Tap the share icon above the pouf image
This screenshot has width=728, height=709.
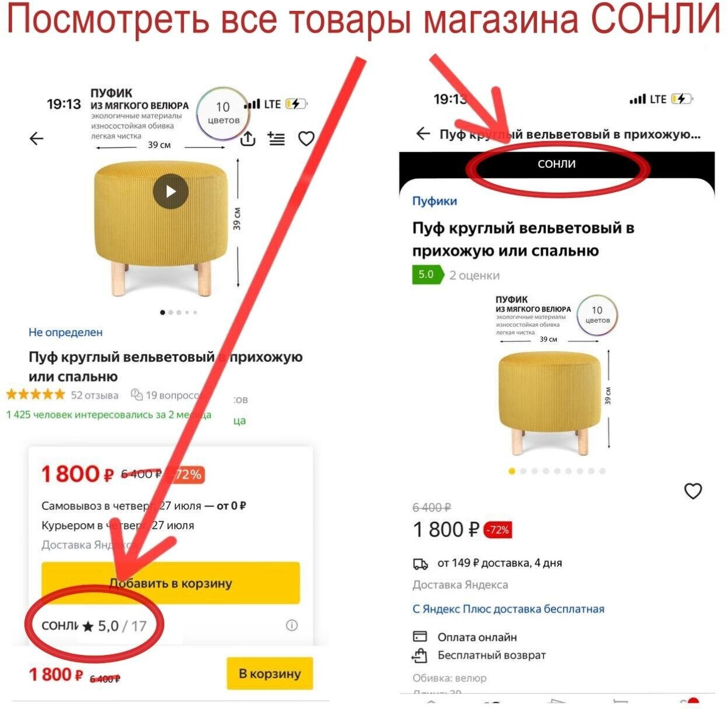pos(248,138)
